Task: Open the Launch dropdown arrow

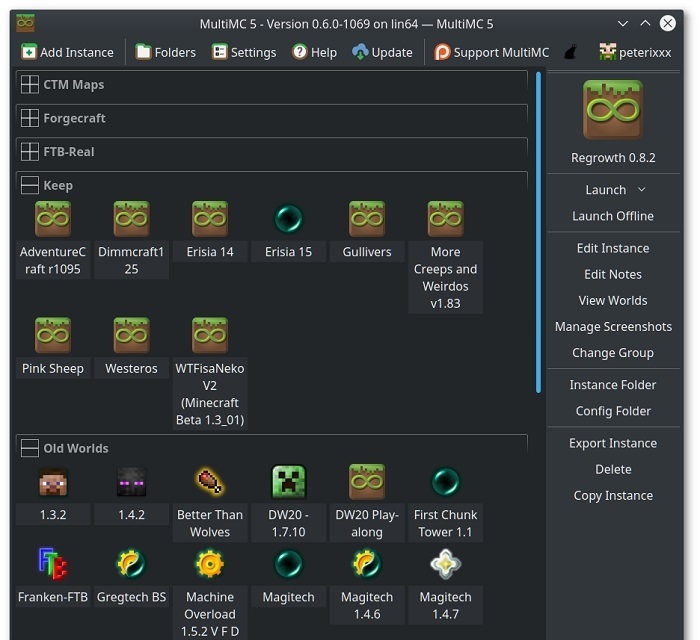Action: pos(642,190)
